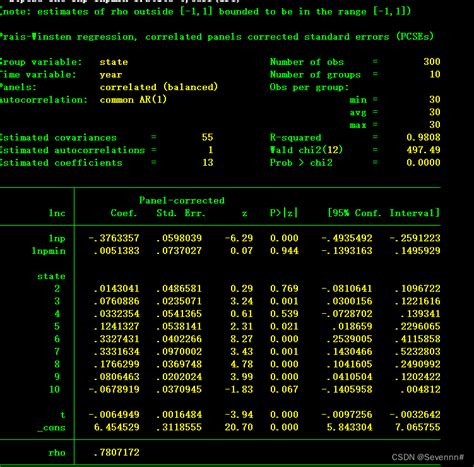
Task: Click state 6 coefficient .3327431
Action: coord(116,339)
